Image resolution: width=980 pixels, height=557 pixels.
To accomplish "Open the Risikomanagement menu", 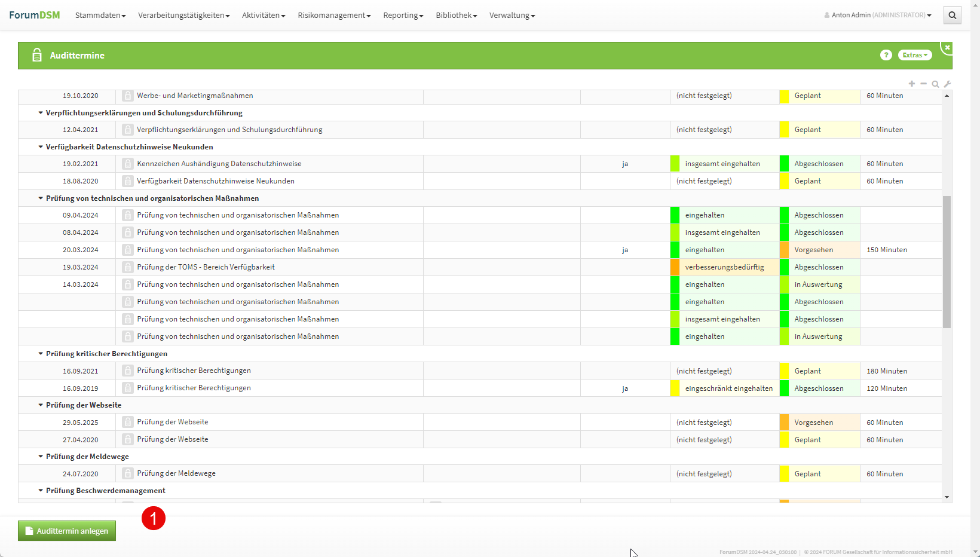I will (x=334, y=16).
